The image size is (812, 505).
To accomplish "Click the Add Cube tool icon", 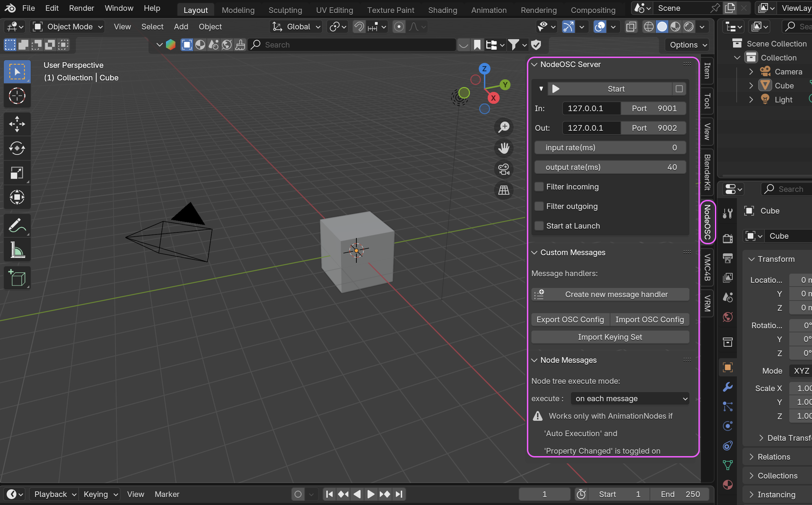I will click(x=17, y=278).
